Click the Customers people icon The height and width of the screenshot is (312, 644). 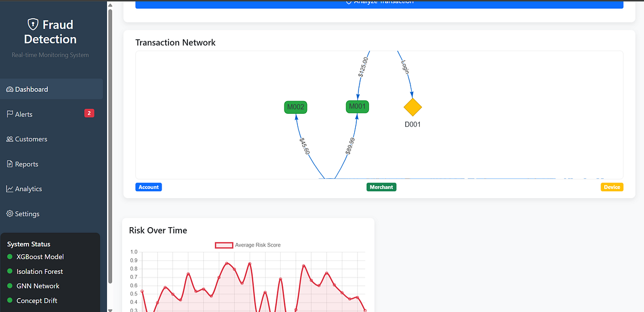point(9,139)
